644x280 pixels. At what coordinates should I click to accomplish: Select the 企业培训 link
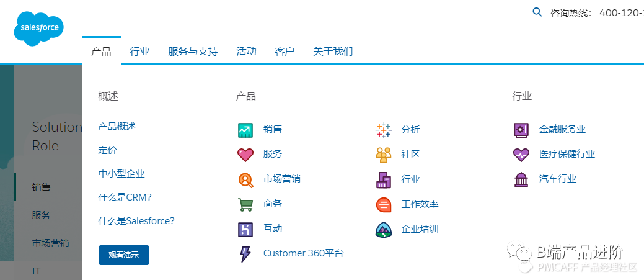point(420,228)
